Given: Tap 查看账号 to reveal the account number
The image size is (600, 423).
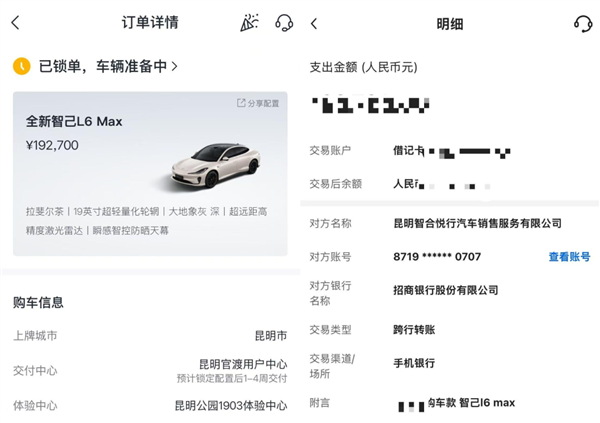Looking at the screenshot, I should click(x=569, y=256).
